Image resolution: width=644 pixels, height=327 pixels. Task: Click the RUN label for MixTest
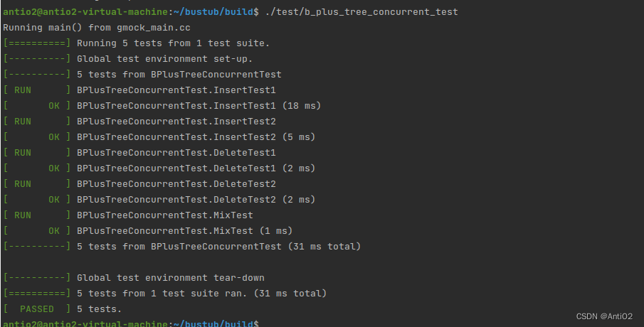(x=23, y=215)
